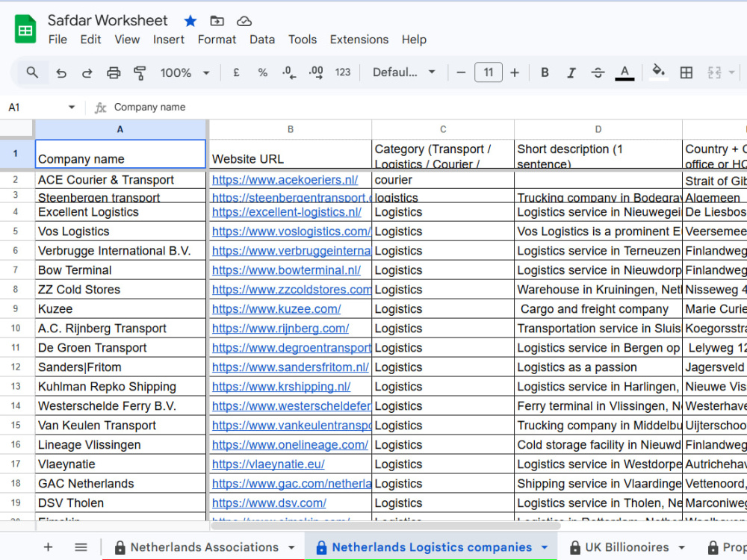This screenshot has height=560, width=747.
Task: Check the cloud save status icon
Action: pos(244,21)
